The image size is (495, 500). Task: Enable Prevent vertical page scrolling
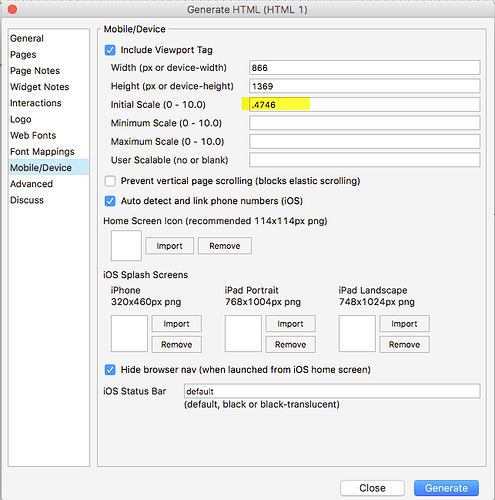[x=110, y=181]
